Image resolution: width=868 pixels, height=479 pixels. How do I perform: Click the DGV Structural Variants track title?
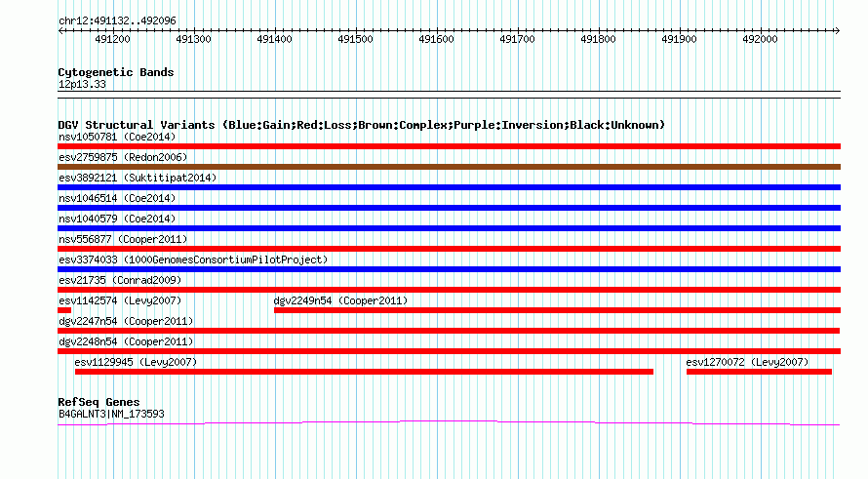click(x=362, y=125)
